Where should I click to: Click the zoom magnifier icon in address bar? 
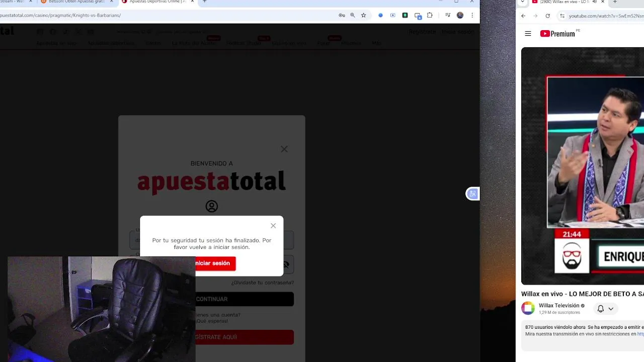pyautogui.click(x=353, y=15)
